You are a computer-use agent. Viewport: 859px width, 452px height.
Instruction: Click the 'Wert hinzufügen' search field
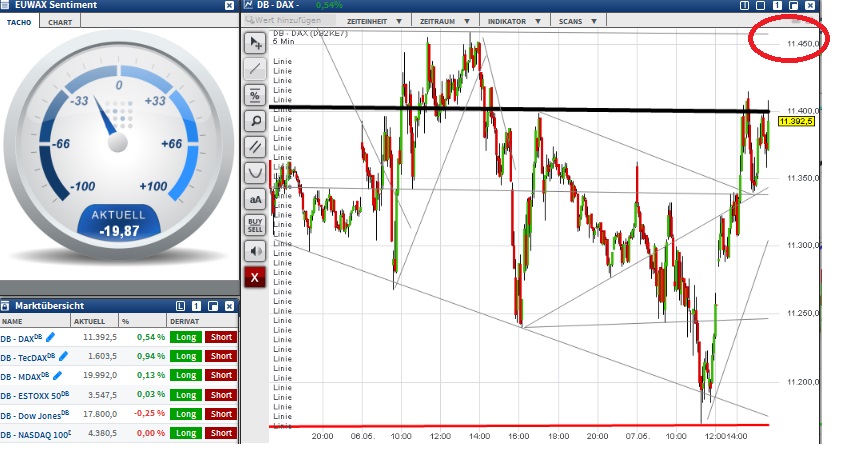(x=289, y=20)
